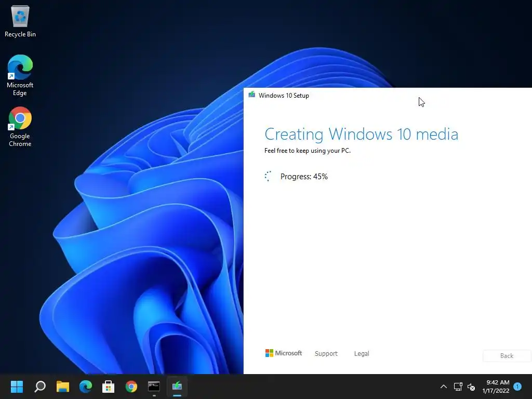Click the Windows 10 Setup window title
The height and width of the screenshot is (399, 532).
click(x=284, y=96)
